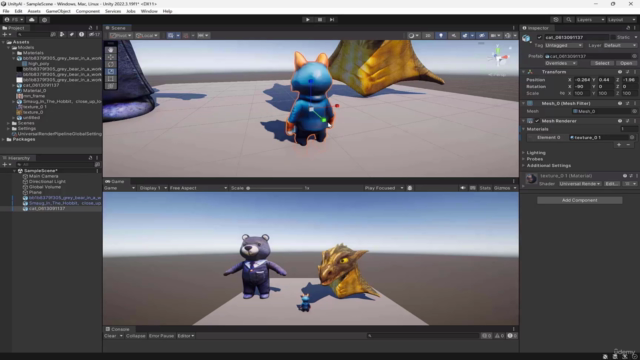This screenshot has height=360, width=640.
Task: Select the Rotate tool in Scene toolbar
Action: [111, 64]
